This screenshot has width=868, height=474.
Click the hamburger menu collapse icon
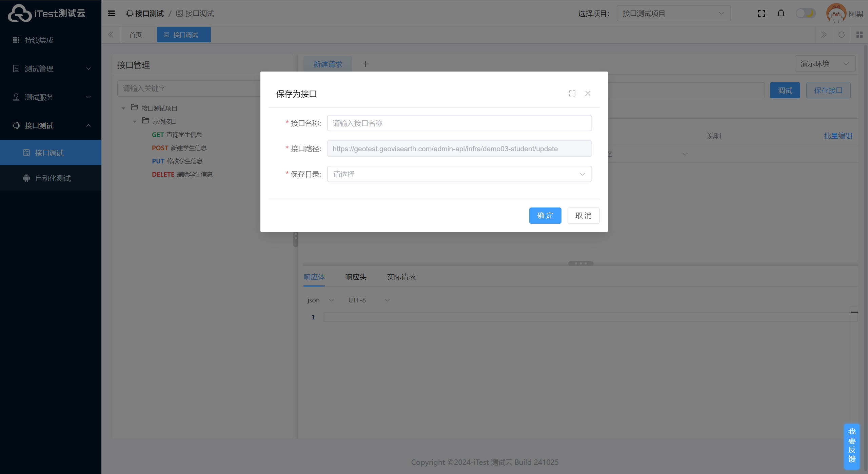111,14
